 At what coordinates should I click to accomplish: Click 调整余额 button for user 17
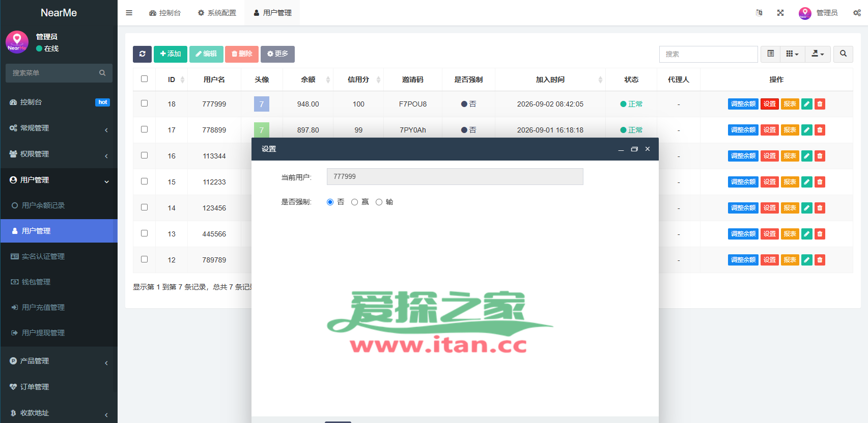point(743,130)
